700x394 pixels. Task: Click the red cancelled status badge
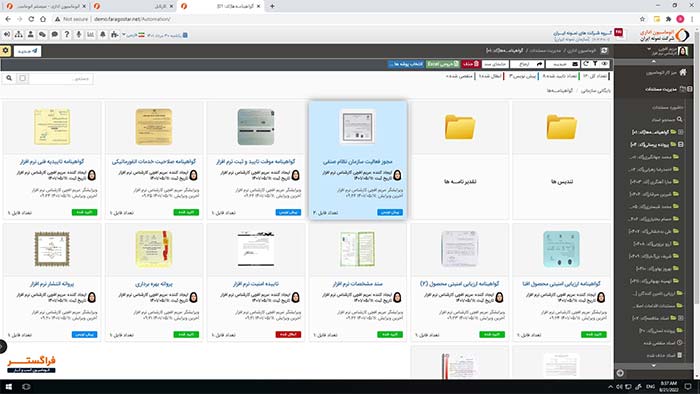(x=288, y=334)
